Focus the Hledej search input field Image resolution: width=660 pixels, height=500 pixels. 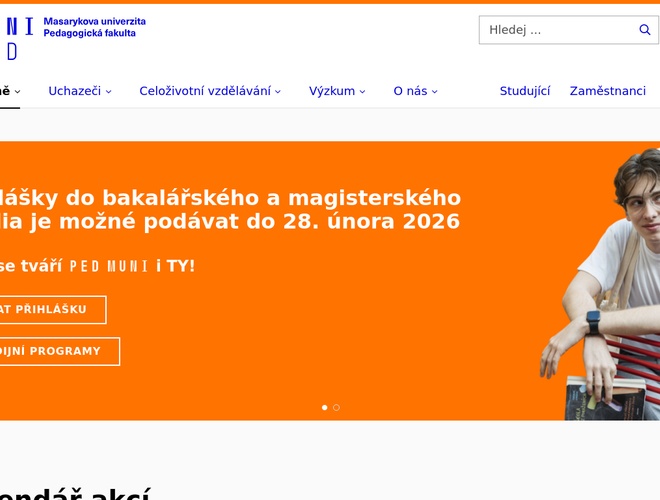coord(558,29)
